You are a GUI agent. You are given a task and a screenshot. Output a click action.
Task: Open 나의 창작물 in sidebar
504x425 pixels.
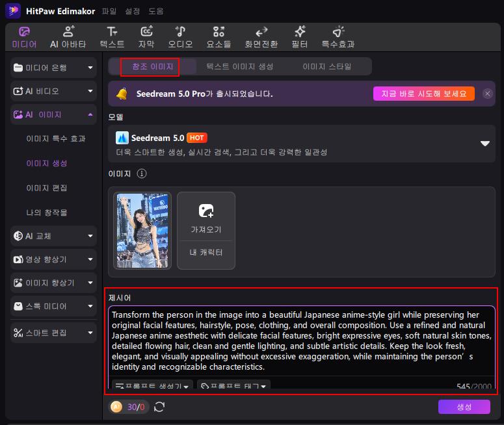point(47,212)
